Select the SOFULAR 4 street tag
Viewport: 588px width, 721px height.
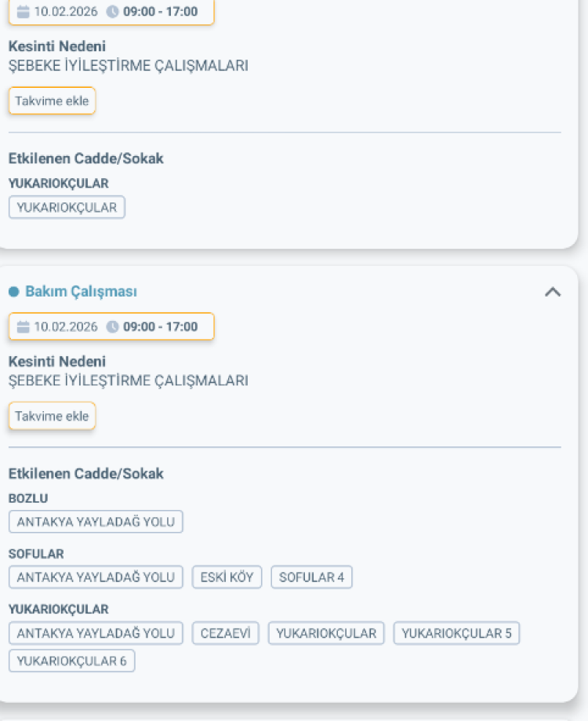coord(313,577)
